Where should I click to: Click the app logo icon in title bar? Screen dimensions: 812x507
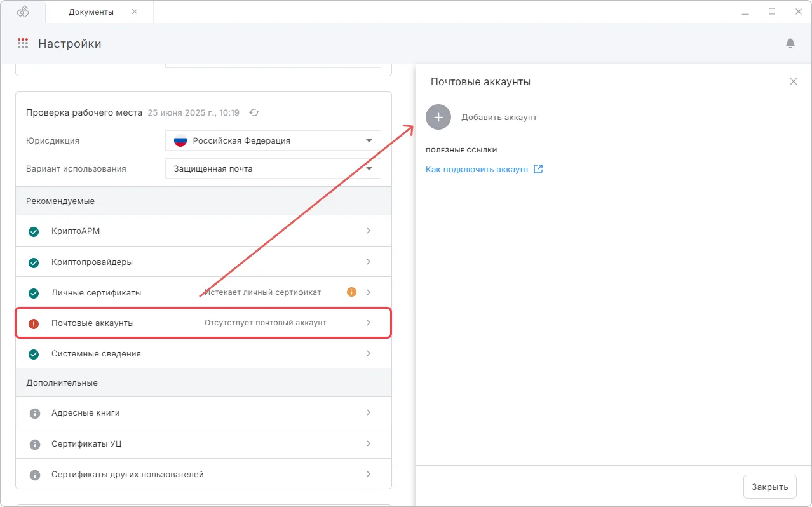(x=23, y=11)
